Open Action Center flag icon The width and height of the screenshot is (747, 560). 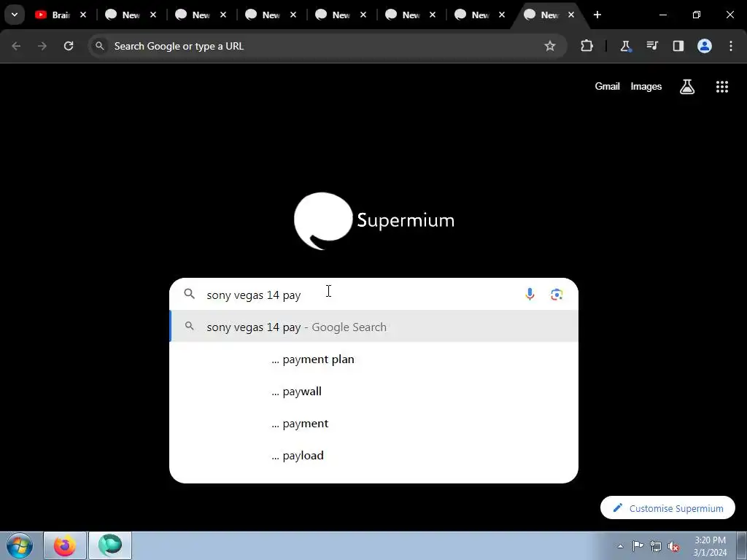pos(638,546)
